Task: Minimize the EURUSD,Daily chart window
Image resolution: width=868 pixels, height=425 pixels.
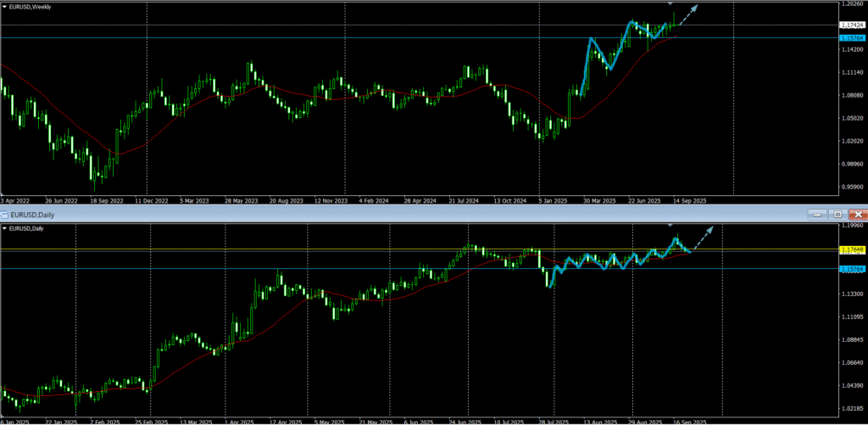Action: click(x=818, y=215)
